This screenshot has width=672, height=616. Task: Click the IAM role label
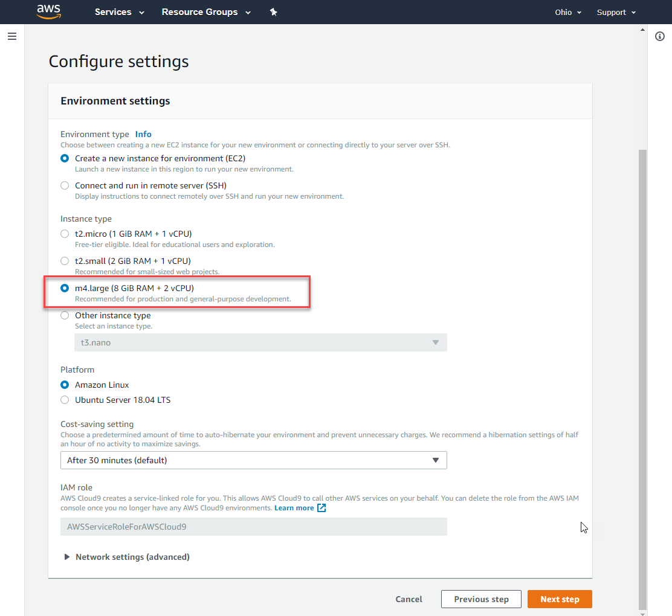tap(76, 487)
